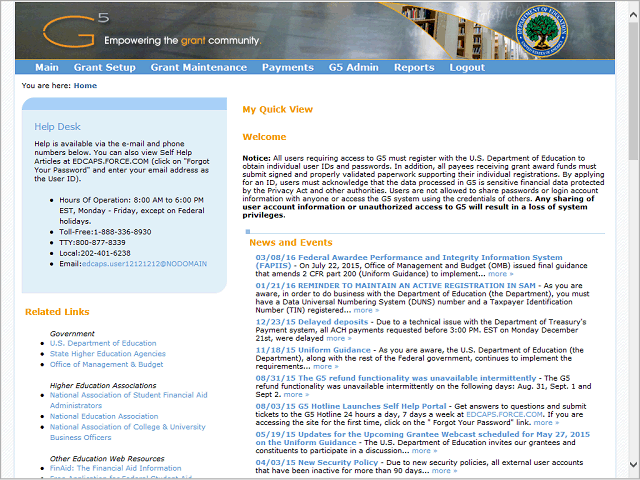The image size is (640, 480).
Task: Click 'more' after the FAPIIS news item
Action: 500,274
